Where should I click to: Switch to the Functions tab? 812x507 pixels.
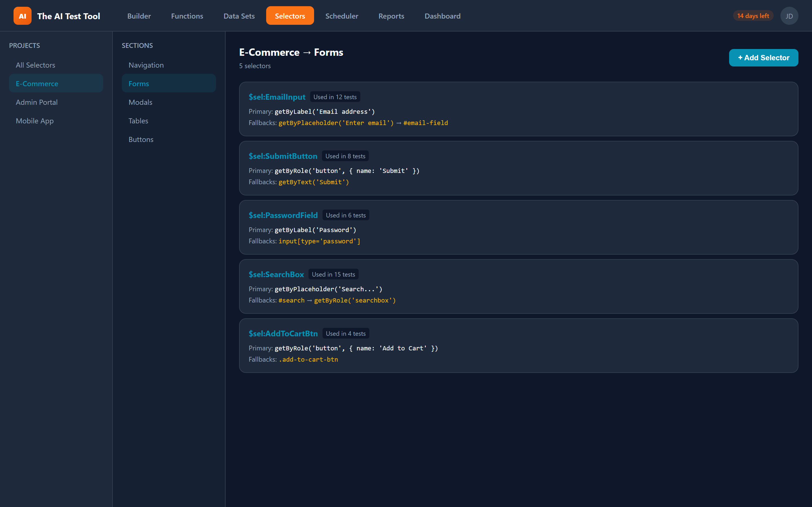187,16
